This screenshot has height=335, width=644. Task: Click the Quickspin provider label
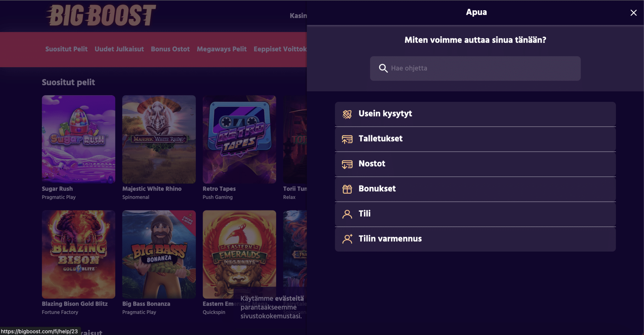(214, 312)
